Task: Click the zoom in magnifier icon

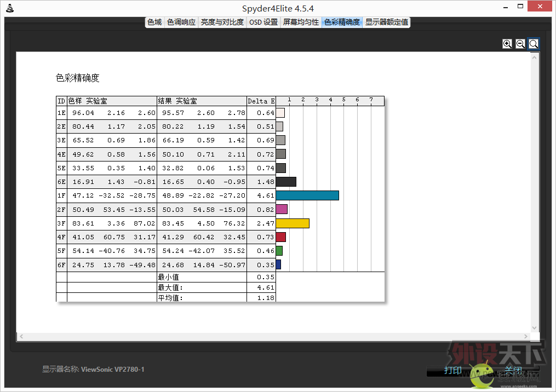Action: tap(507, 44)
